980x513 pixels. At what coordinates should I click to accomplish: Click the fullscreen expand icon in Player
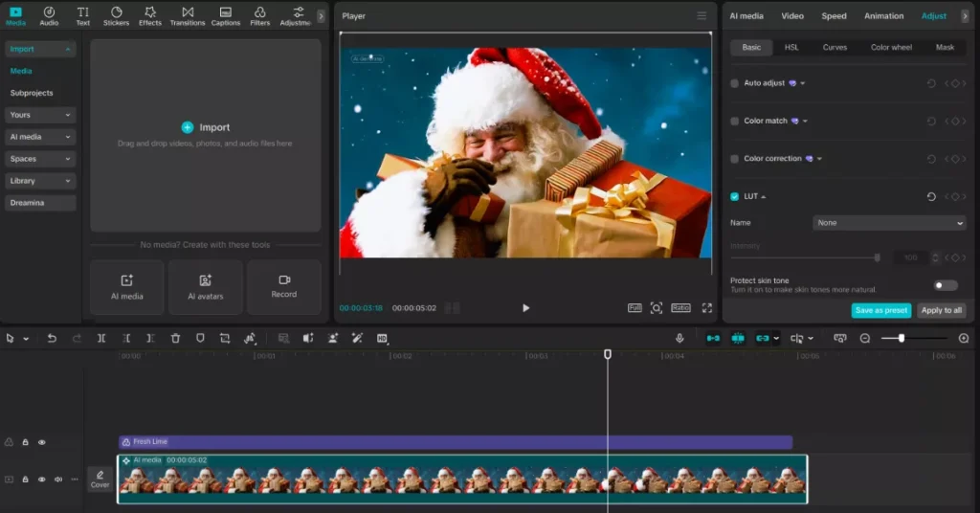click(707, 307)
